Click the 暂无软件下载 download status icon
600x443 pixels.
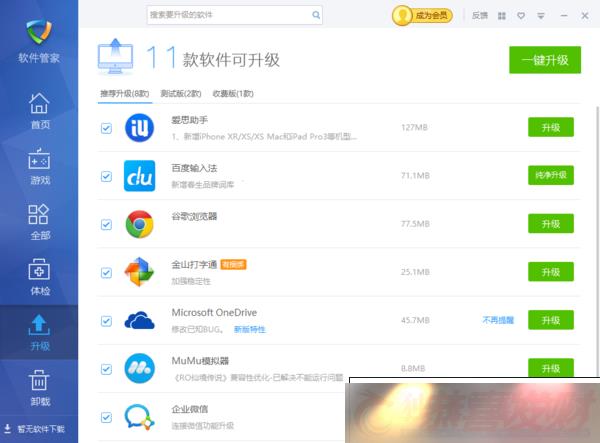(7, 428)
